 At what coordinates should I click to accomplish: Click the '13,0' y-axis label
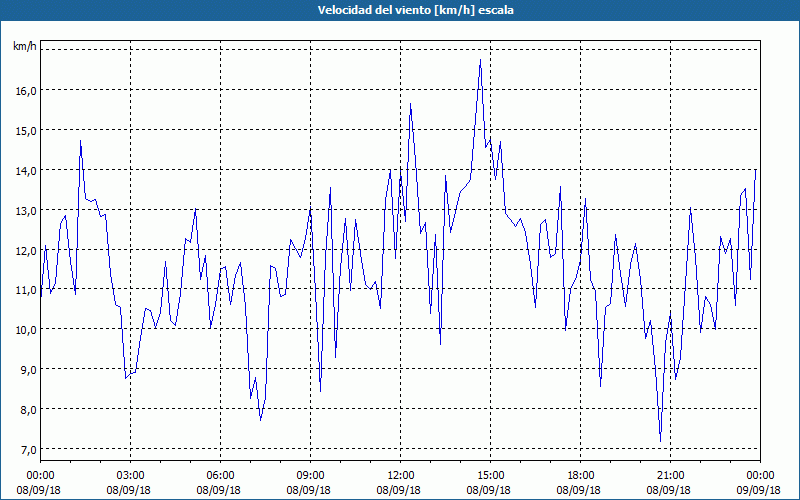tap(26, 211)
